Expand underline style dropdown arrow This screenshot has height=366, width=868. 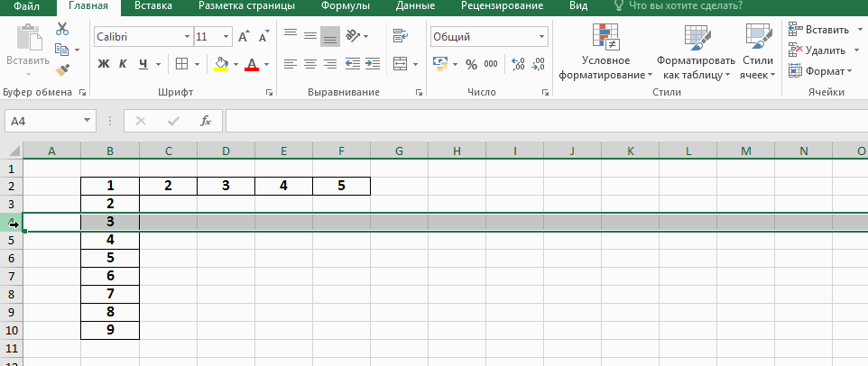158,65
